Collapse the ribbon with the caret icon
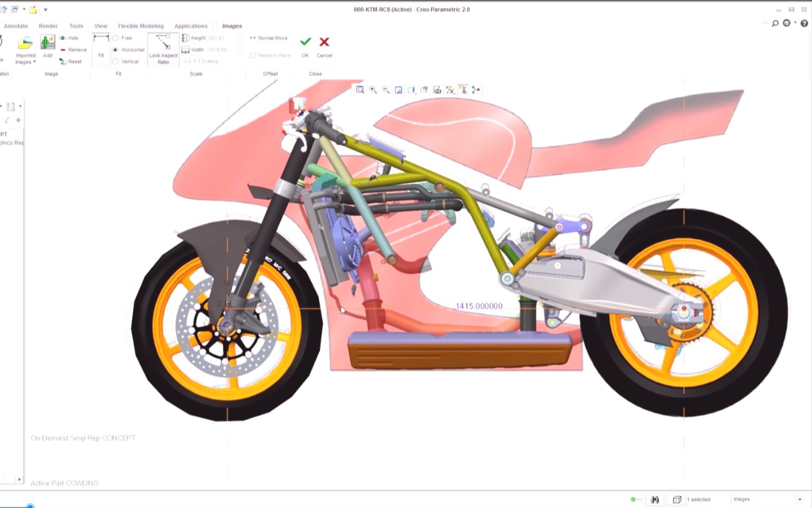This screenshot has width=812, height=508. (764, 23)
